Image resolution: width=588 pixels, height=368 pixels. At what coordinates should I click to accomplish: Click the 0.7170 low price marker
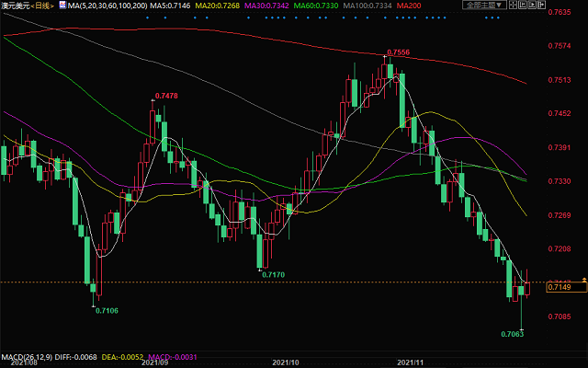[x=273, y=274]
